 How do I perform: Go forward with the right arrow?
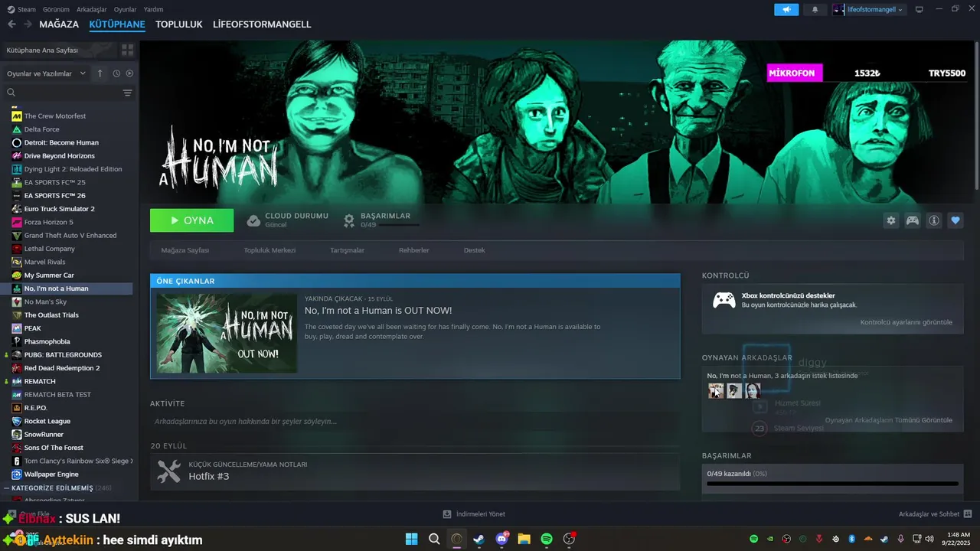click(28, 24)
